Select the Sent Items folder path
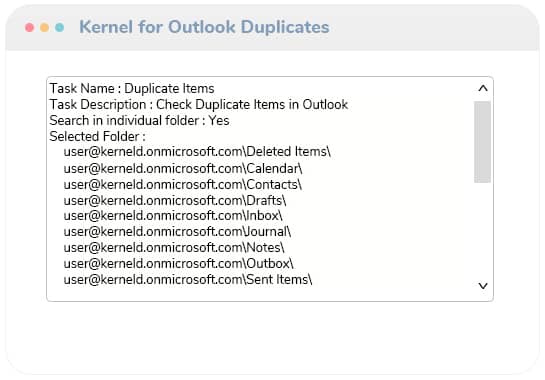 (188, 280)
